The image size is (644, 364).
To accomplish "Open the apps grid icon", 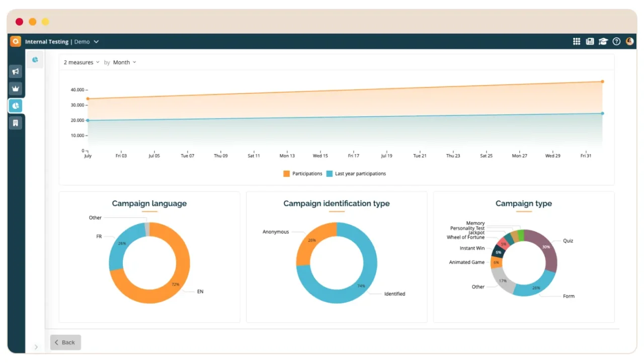I will (x=577, y=42).
